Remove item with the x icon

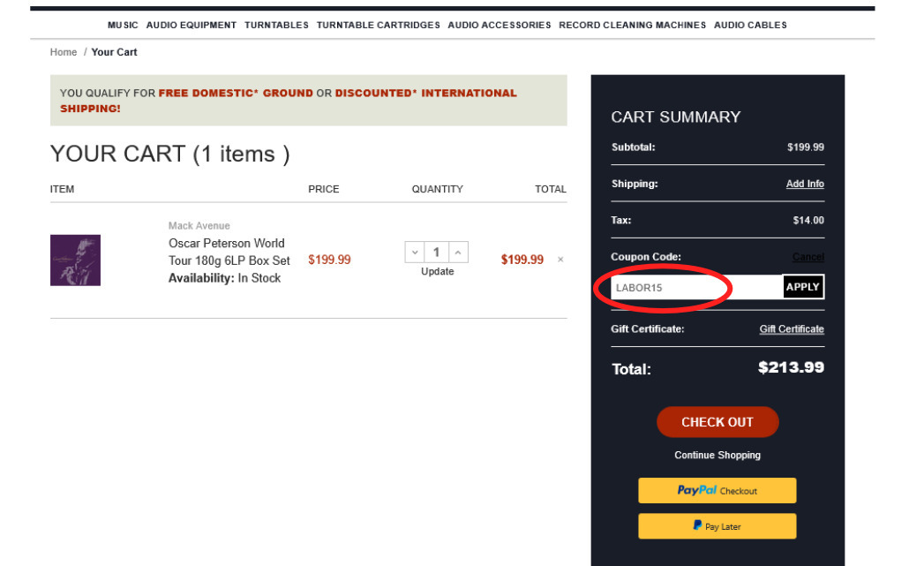pyautogui.click(x=560, y=260)
